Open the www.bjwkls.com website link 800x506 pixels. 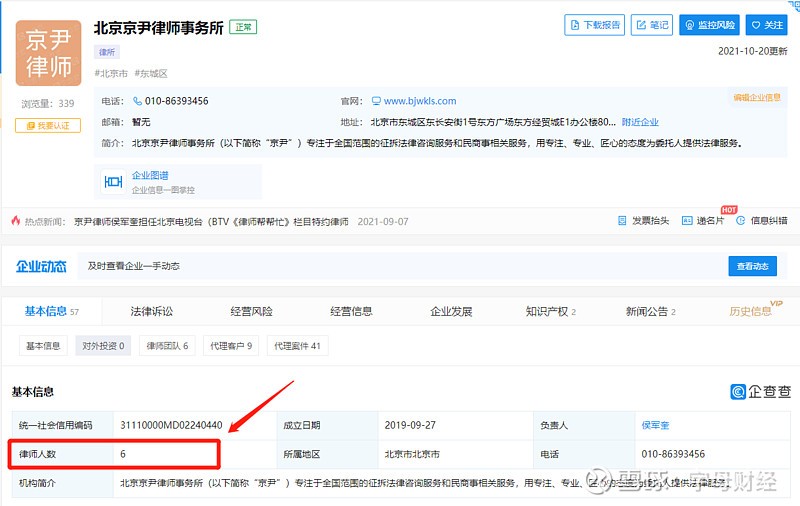coord(419,101)
